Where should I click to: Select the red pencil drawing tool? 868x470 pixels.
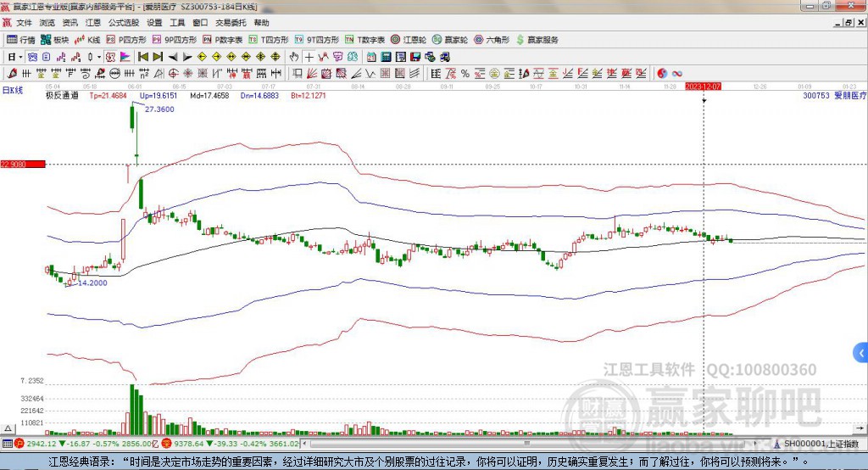(x=12, y=73)
